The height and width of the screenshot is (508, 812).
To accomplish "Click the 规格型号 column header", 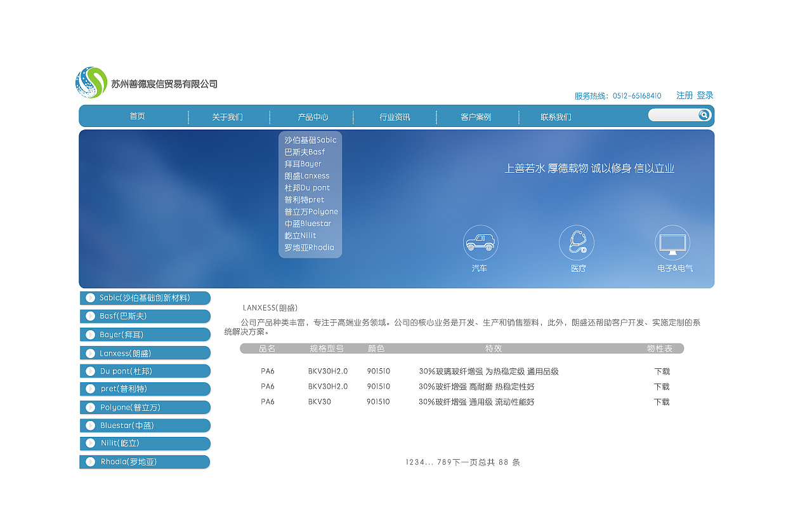I will (x=327, y=349).
